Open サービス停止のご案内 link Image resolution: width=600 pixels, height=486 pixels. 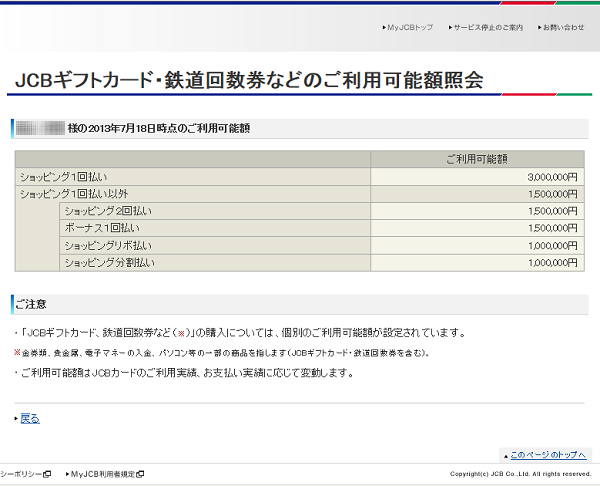tap(488, 28)
